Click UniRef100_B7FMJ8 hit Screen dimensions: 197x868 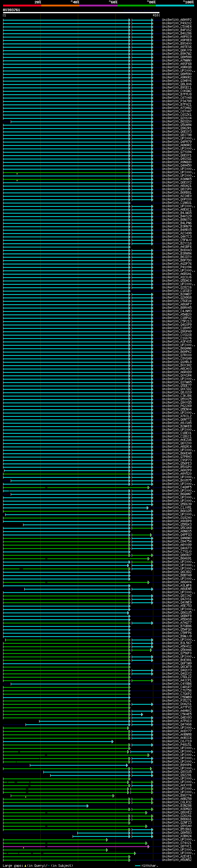pyautogui.click(x=176, y=94)
